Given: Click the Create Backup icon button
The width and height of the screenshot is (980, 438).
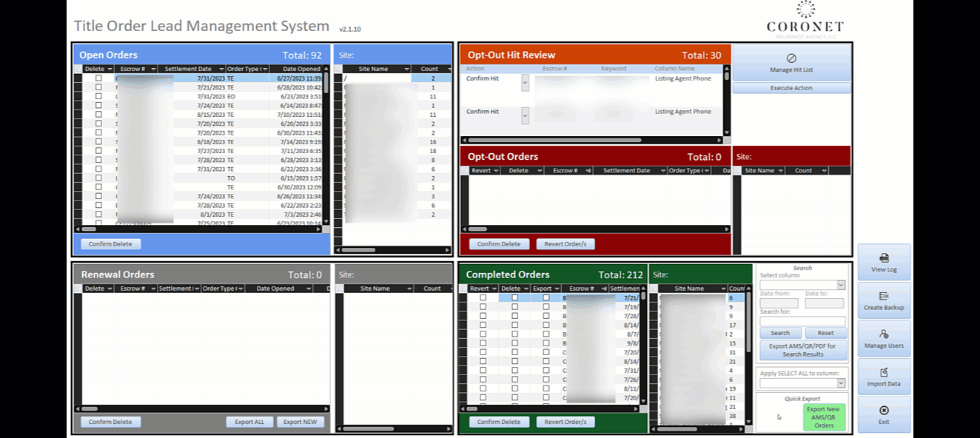Looking at the screenshot, I should (x=884, y=300).
